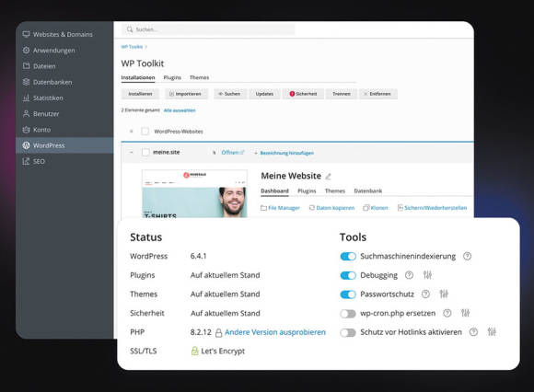
Task: Click the lock icon next to PHP 8.2.12
Action: (x=218, y=332)
